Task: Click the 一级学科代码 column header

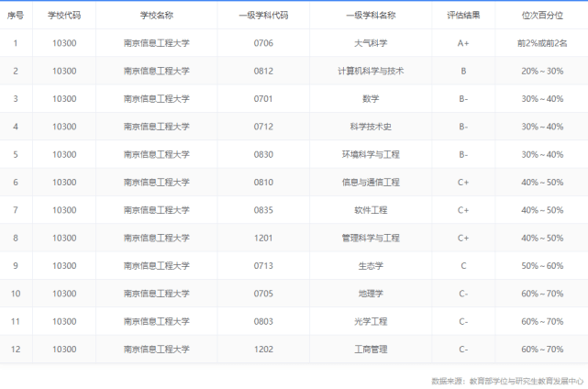Action: 263,16
